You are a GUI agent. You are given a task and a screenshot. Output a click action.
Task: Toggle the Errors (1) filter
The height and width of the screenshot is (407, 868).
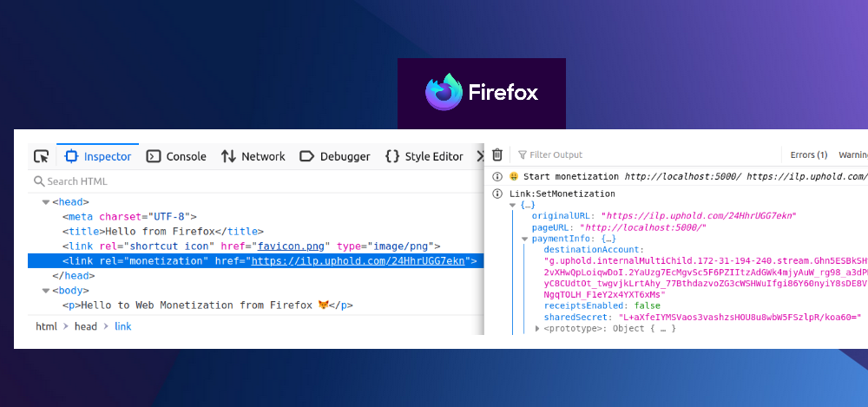click(x=809, y=155)
